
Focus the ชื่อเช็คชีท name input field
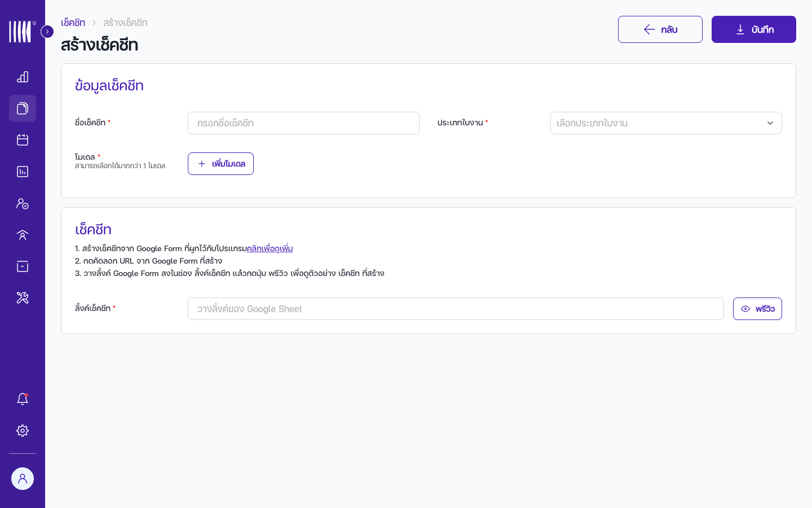(303, 123)
